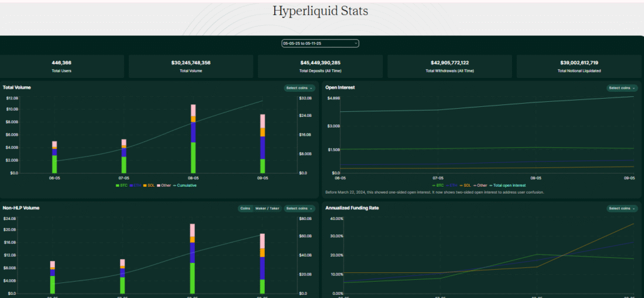Open the 05-05-25 to 05-11-25 date range dropdown
The width and height of the screenshot is (644, 298).
(x=320, y=43)
